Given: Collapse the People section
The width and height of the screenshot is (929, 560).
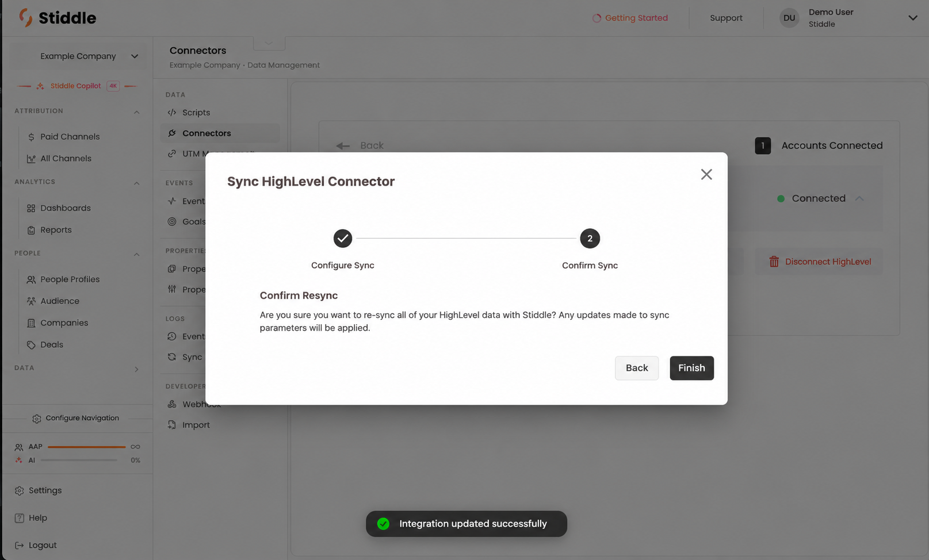Looking at the screenshot, I should tap(136, 254).
